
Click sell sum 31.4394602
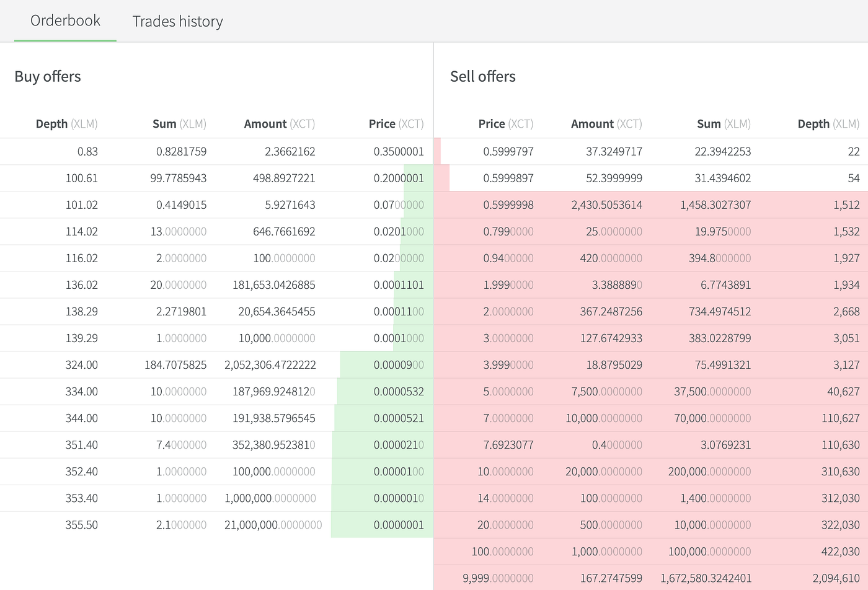(x=723, y=178)
